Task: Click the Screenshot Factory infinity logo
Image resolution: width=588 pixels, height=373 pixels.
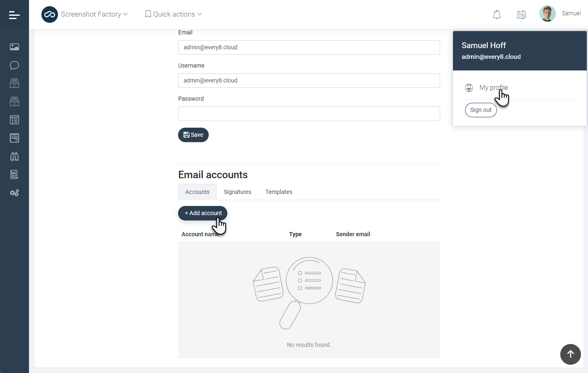Action: (x=50, y=15)
